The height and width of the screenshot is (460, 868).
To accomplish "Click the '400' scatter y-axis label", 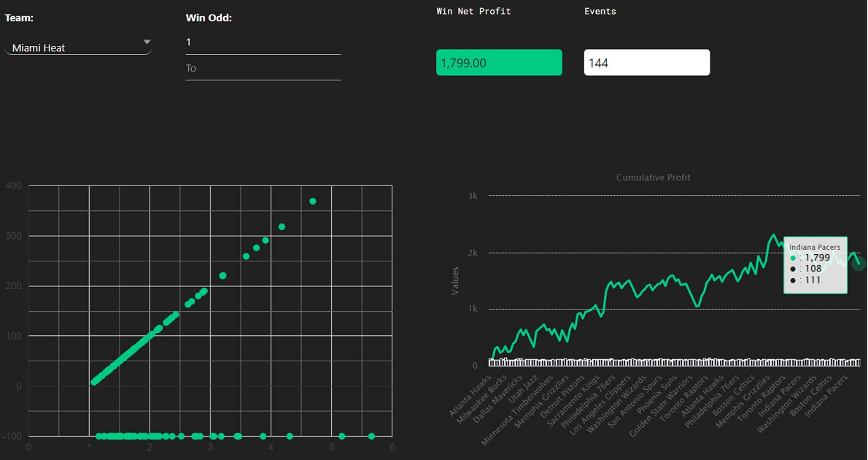I will tap(14, 185).
